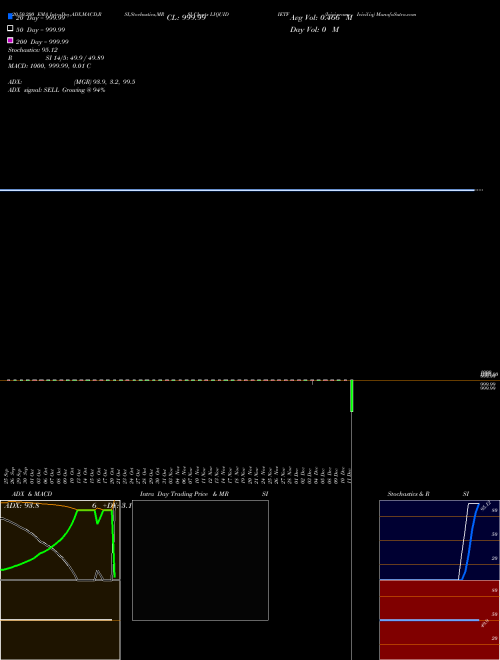Select the '200 Day - 999.99' legend text

click(42, 42)
